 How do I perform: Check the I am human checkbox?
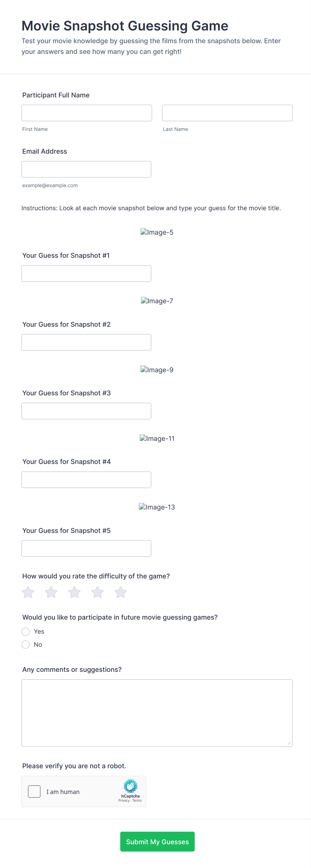[34, 792]
